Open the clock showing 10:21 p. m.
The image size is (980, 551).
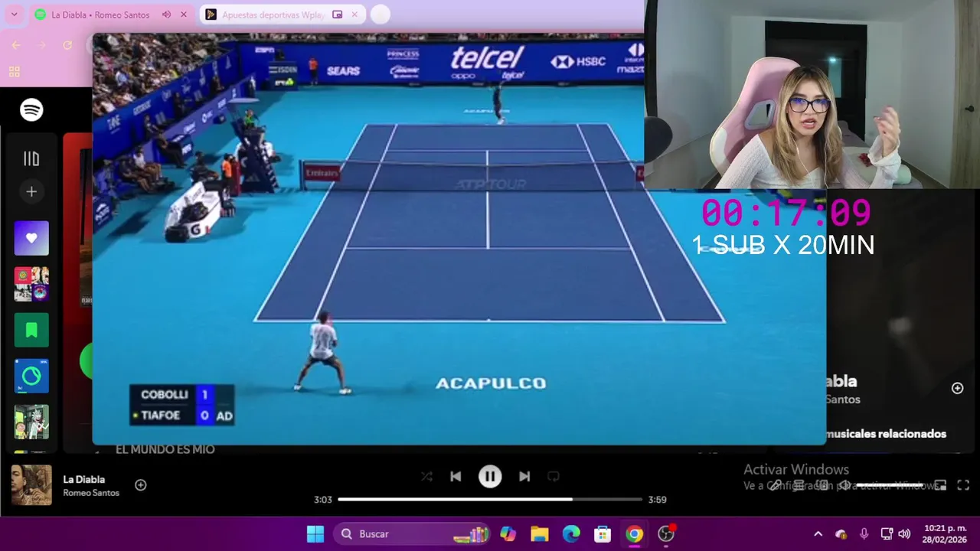945,534
